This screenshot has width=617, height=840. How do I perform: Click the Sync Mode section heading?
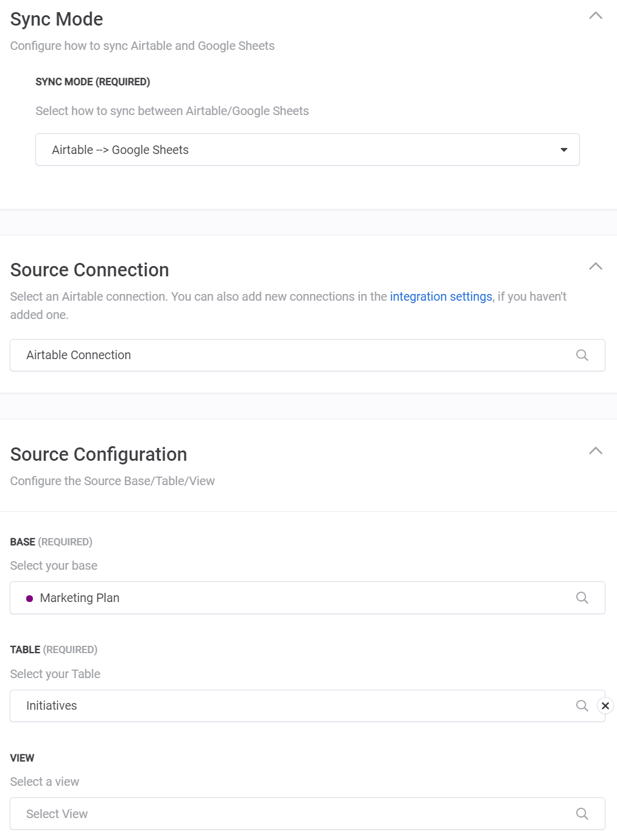[x=57, y=19]
